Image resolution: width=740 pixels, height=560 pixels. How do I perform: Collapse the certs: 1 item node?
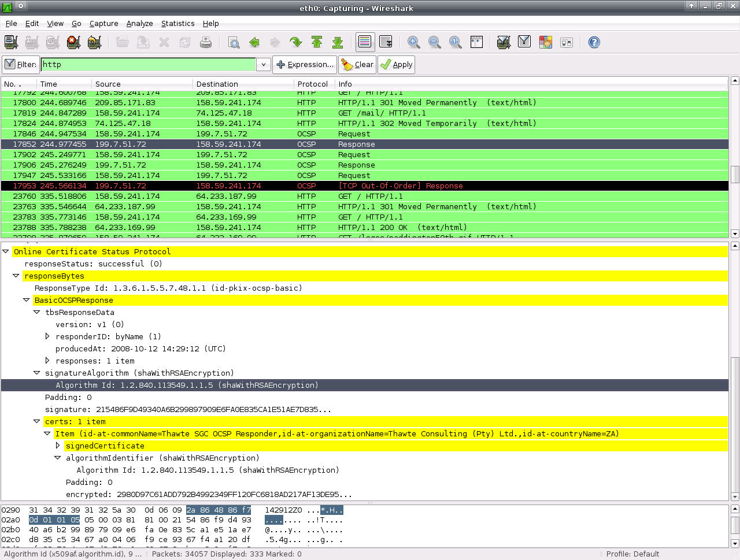click(37, 421)
